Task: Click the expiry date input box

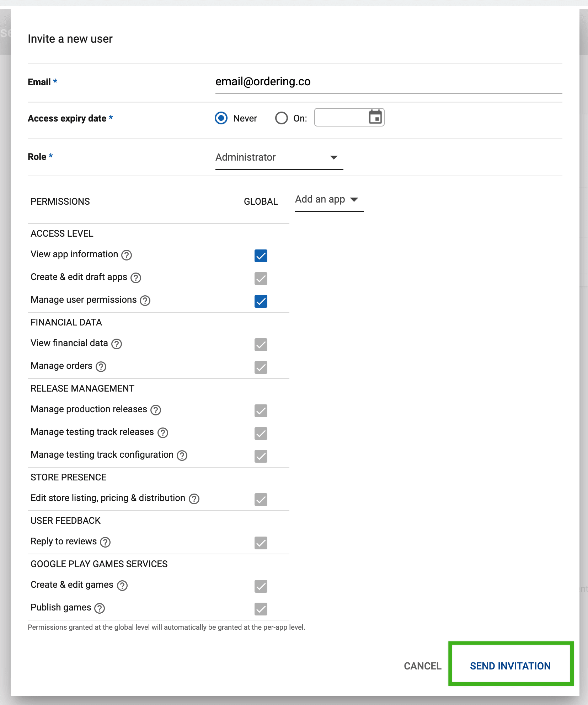Action: [x=349, y=117]
